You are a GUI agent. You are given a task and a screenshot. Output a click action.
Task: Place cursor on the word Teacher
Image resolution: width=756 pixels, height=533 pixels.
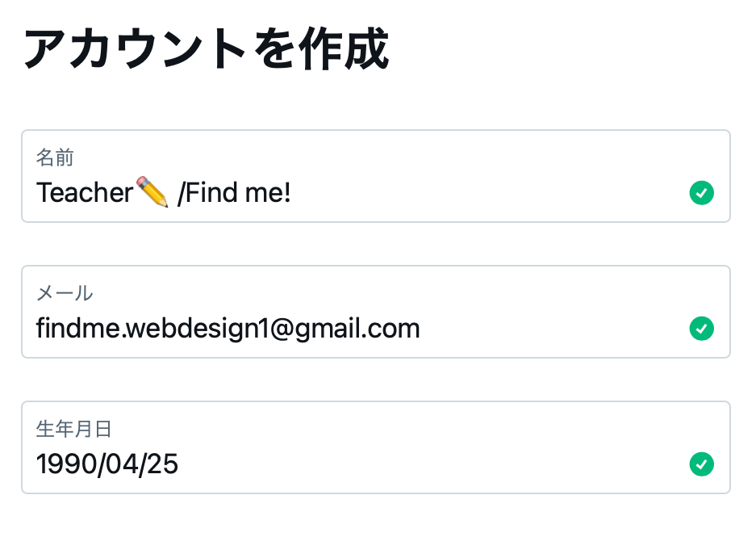click(85, 193)
